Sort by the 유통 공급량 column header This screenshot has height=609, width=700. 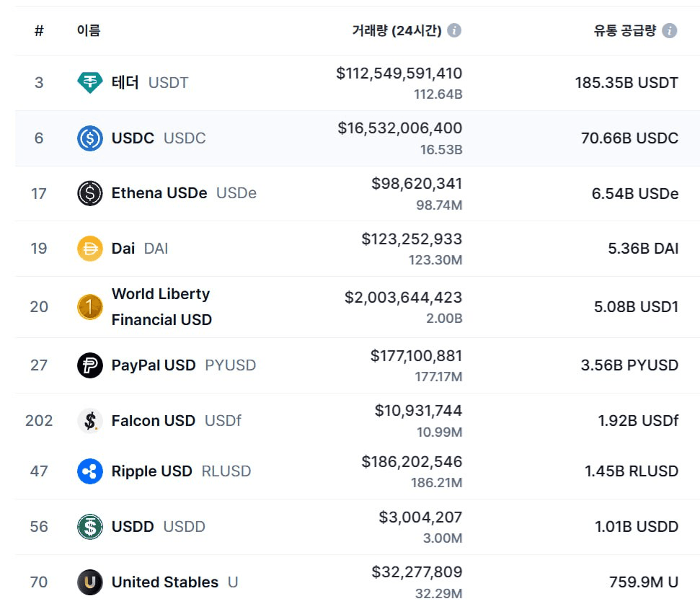624,30
